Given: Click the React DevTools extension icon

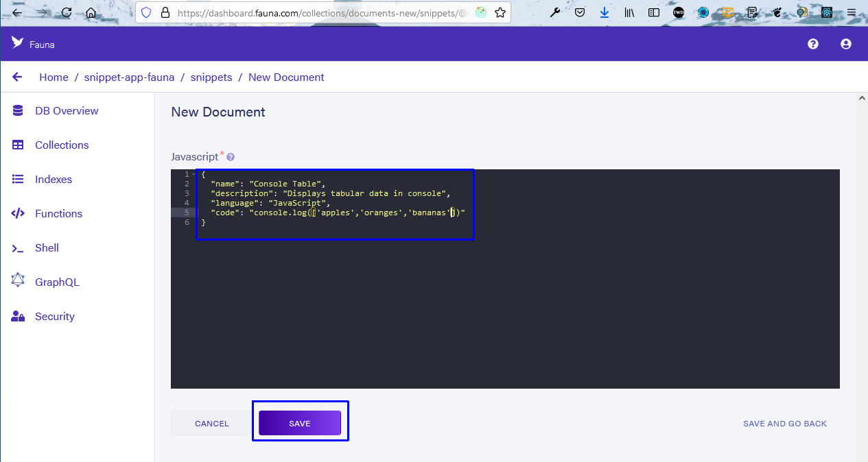Looking at the screenshot, I should (827, 12).
